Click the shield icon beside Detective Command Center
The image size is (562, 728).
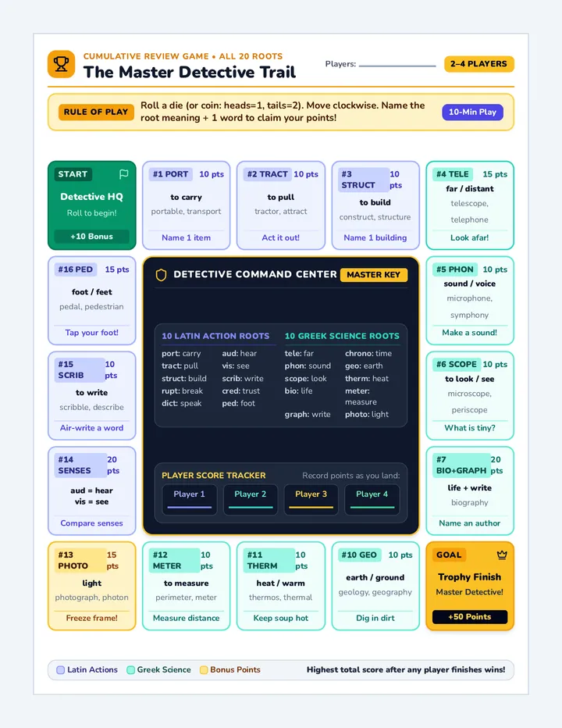(161, 275)
